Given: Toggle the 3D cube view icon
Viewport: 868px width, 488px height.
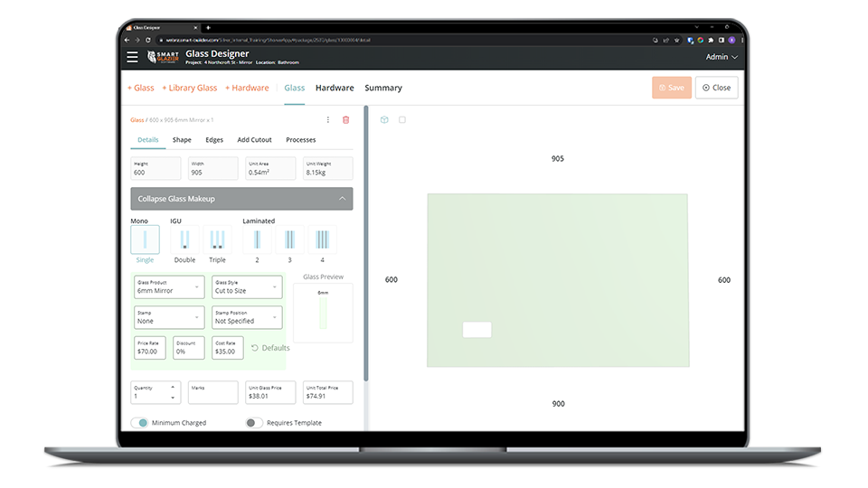Looking at the screenshot, I should 384,119.
